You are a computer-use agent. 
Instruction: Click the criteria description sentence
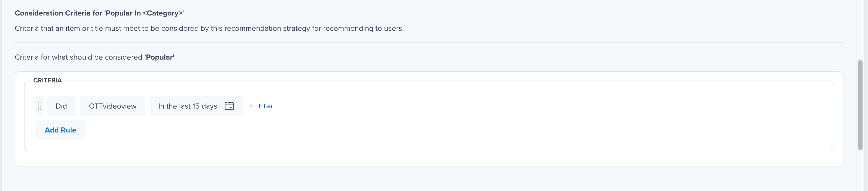click(209, 28)
